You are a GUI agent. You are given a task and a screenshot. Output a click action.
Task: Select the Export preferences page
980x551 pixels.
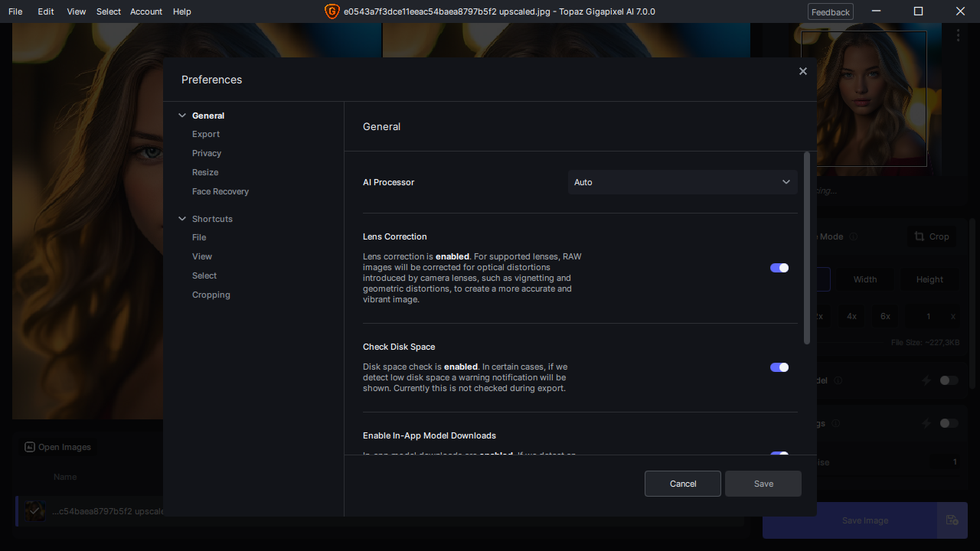206,134
